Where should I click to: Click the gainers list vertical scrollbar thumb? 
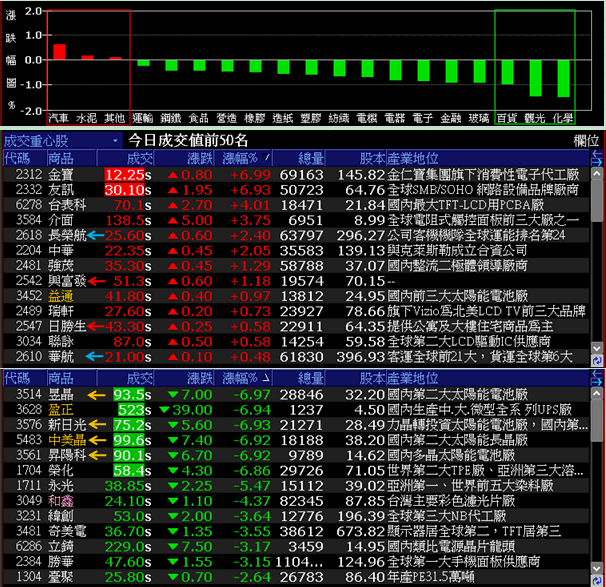(597, 201)
